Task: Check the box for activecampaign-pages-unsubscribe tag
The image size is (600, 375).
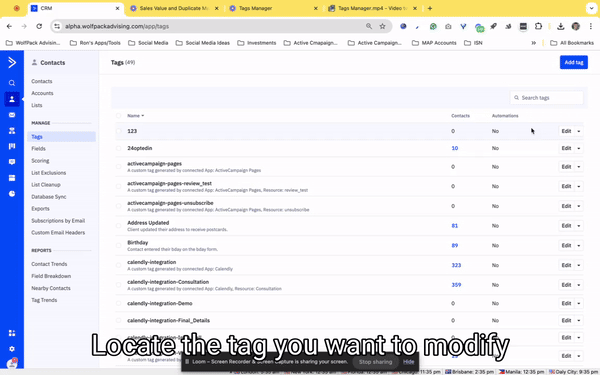Action: point(118,206)
